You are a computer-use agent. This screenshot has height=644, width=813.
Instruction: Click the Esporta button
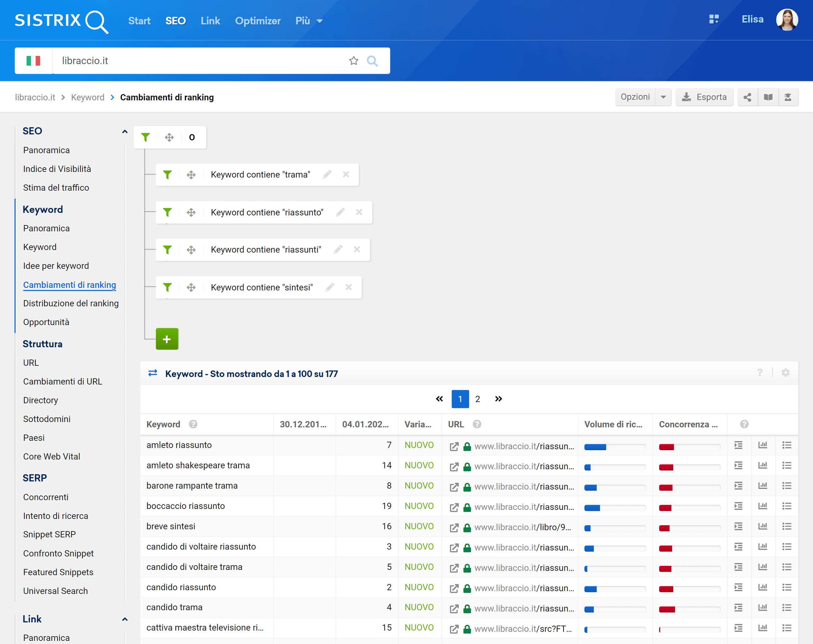pyautogui.click(x=704, y=97)
